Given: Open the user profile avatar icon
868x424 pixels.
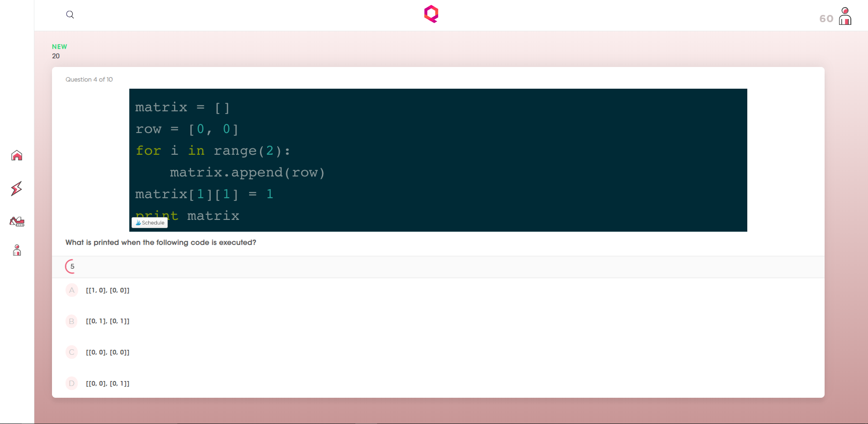Looking at the screenshot, I should pyautogui.click(x=845, y=16).
